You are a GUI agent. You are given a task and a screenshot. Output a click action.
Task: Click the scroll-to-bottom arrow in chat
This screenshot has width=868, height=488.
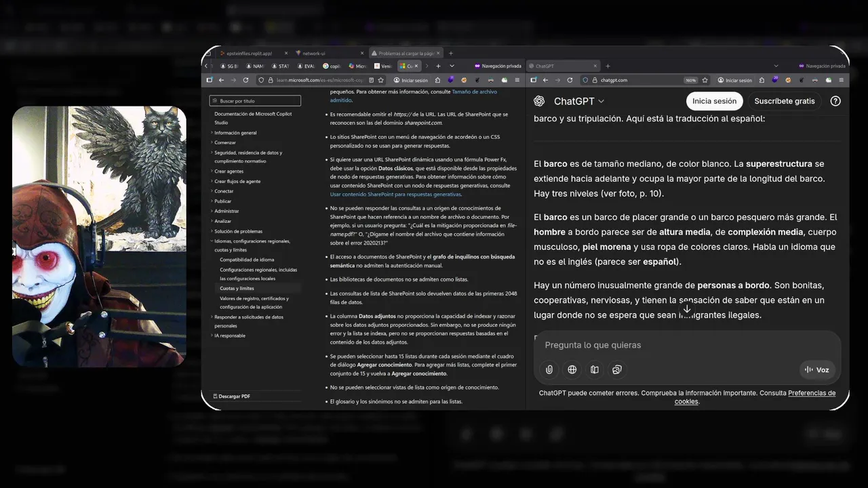point(687,308)
